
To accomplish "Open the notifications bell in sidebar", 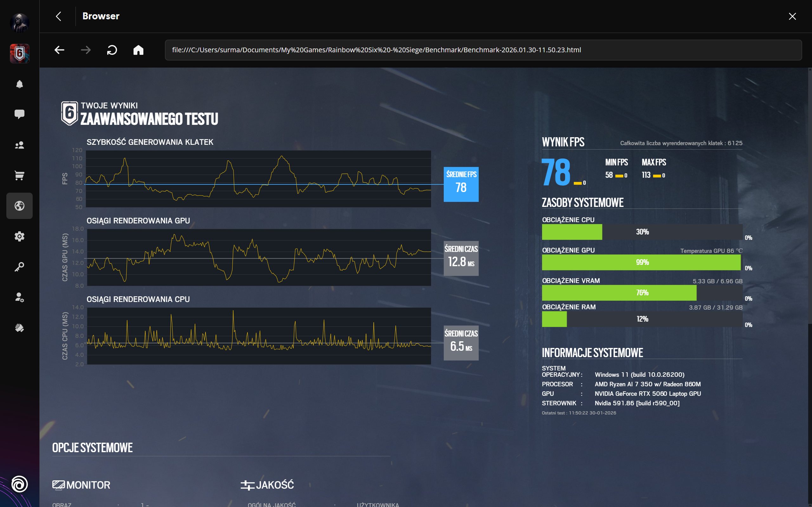I will point(19,84).
